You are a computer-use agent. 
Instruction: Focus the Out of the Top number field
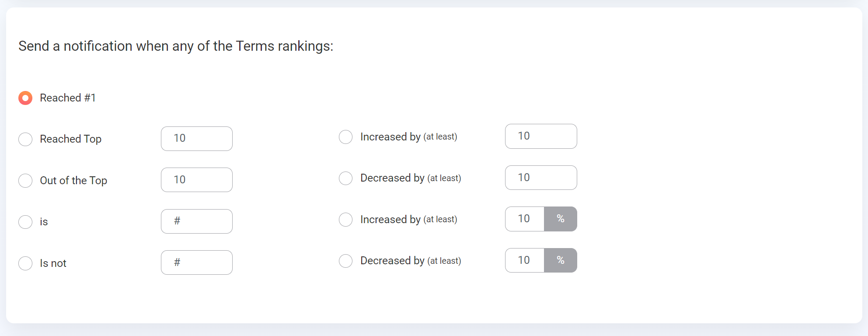coord(197,180)
